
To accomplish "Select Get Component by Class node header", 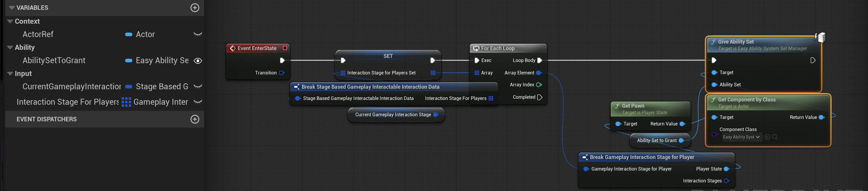I will click(768, 103).
